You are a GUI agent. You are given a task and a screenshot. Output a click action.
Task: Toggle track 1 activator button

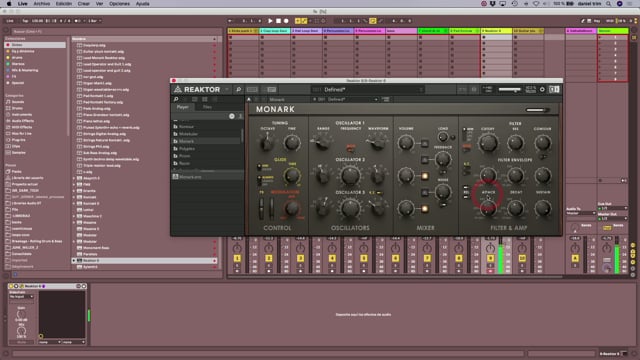pos(237,258)
